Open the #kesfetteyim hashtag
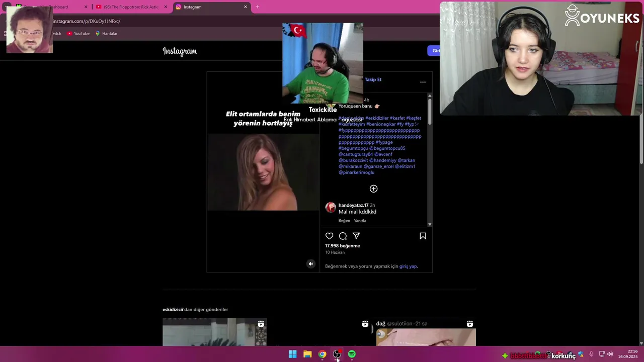The height and width of the screenshot is (362, 644). (x=352, y=124)
